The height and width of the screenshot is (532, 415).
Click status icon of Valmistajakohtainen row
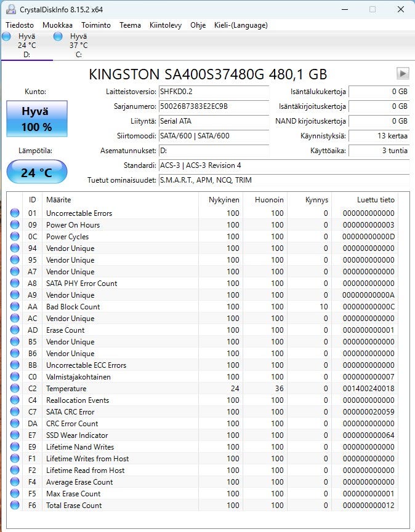15,376
